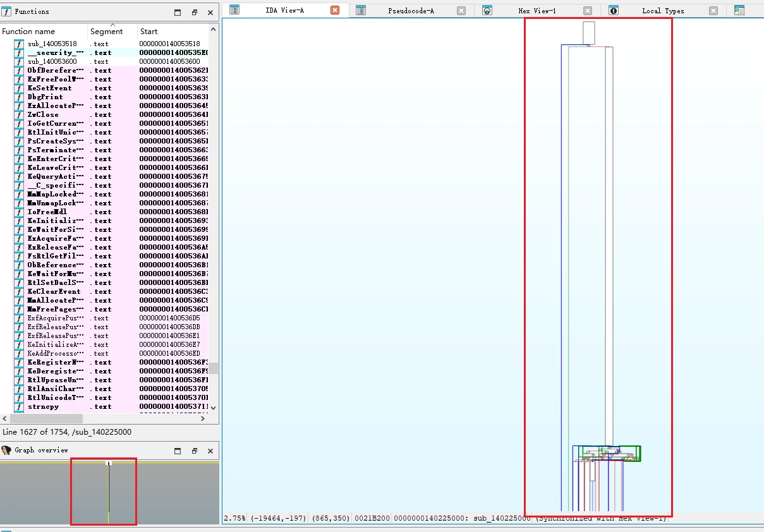
Task: Float the Functions panel
Action: click(195, 12)
